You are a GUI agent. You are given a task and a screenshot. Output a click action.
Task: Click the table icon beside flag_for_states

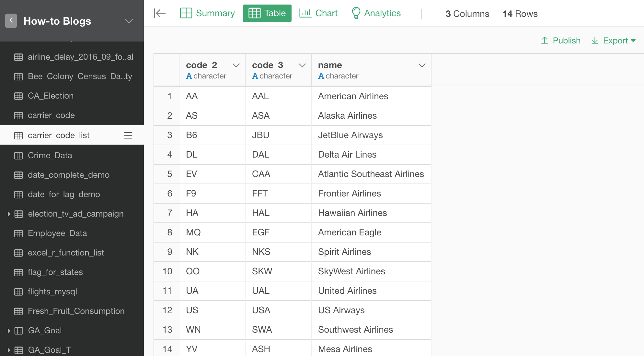[x=18, y=272]
